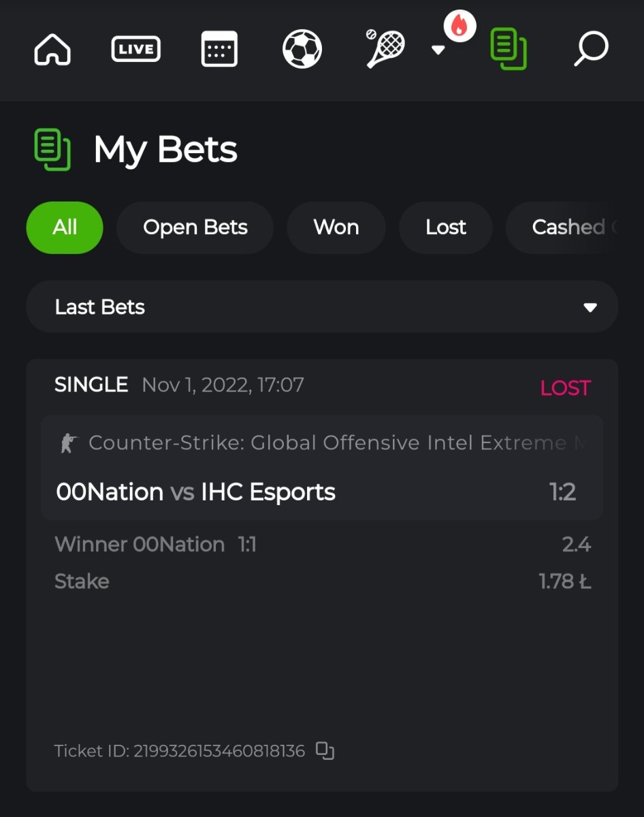The height and width of the screenshot is (817, 644).
Task: Open the calendar schedule icon
Action: (219, 50)
